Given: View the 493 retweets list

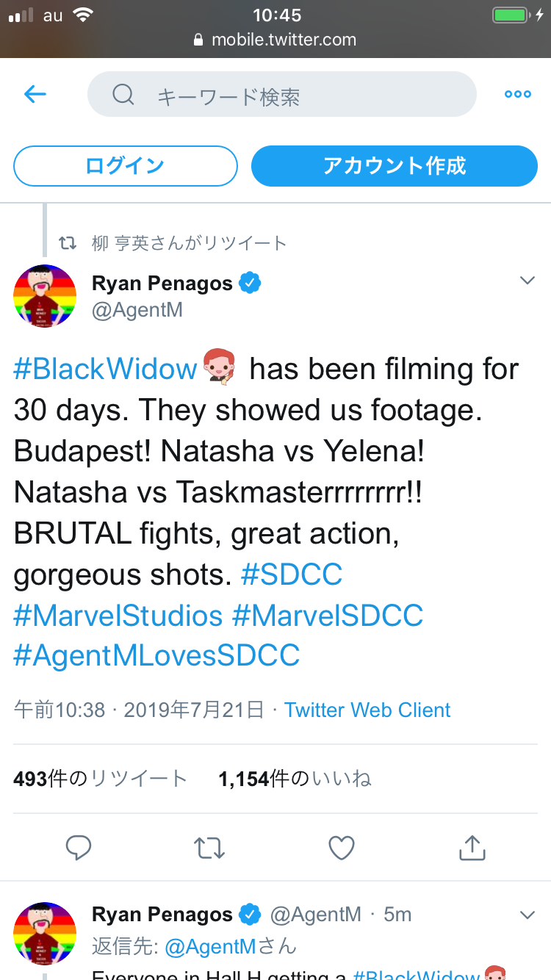Looking at the screenshot, I should coord(101,779).
